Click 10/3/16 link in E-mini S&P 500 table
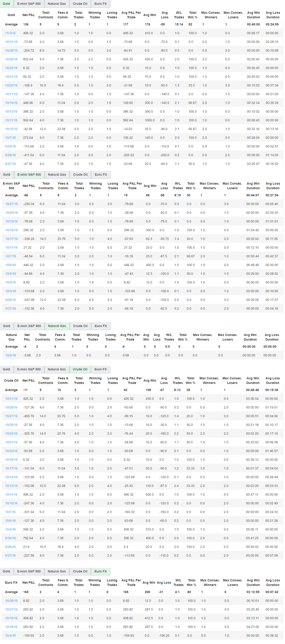 point(11,291)
